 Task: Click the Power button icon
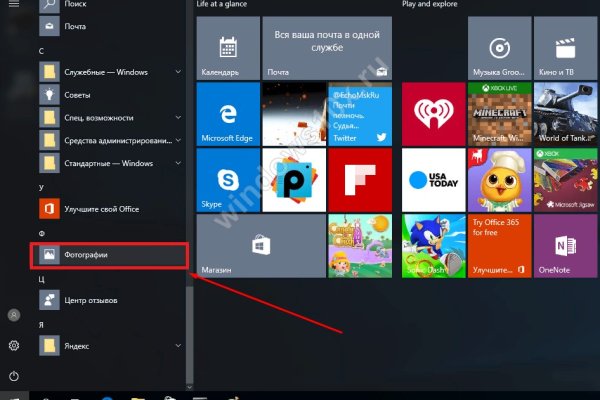pyautogui.click(x=14, y=376)
